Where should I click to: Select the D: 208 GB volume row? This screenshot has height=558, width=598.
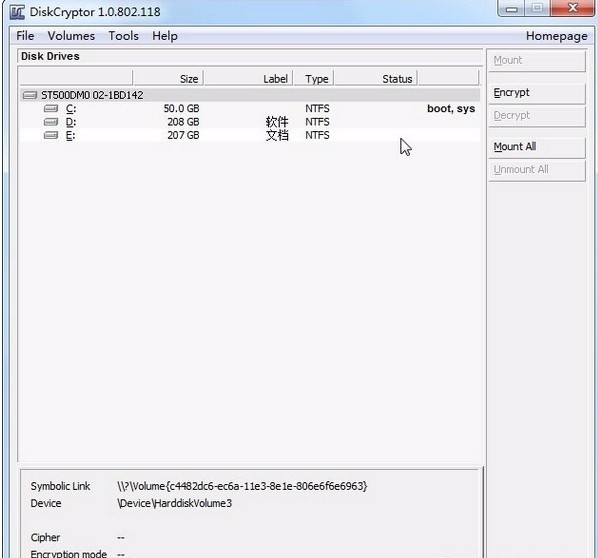[250, 122]
